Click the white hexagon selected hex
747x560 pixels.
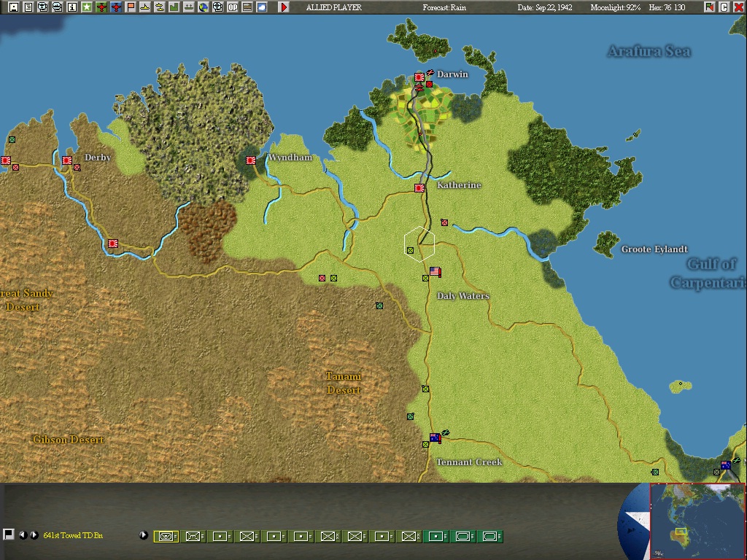coord(419,244)
